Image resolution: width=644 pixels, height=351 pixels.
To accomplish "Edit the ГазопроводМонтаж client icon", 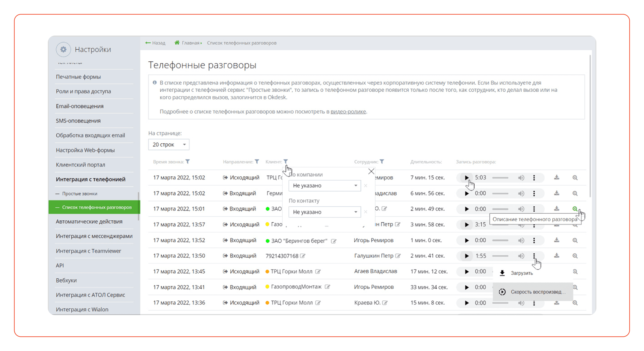I will [x=327, y=287].
